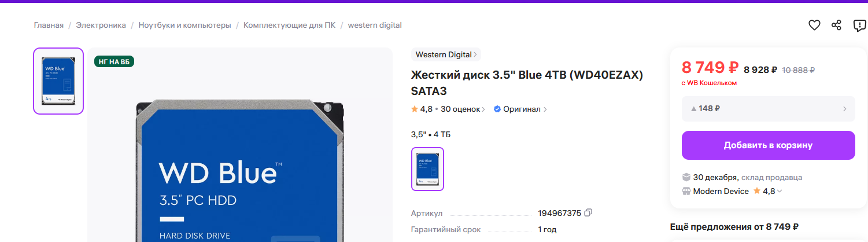Expand Modern Device seller rating chevron

coord(780,192)
